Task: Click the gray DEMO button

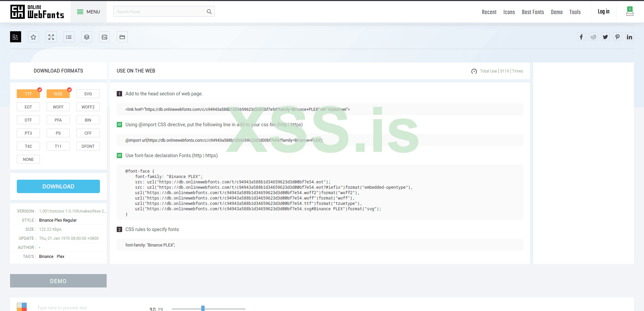Action: point(58,281)
